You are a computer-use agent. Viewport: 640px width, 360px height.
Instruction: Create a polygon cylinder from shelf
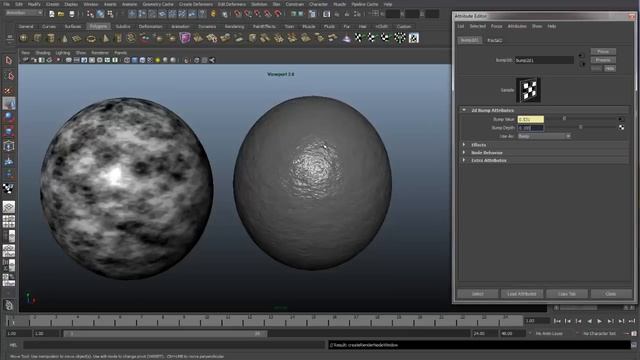click(x=51, y=38)
